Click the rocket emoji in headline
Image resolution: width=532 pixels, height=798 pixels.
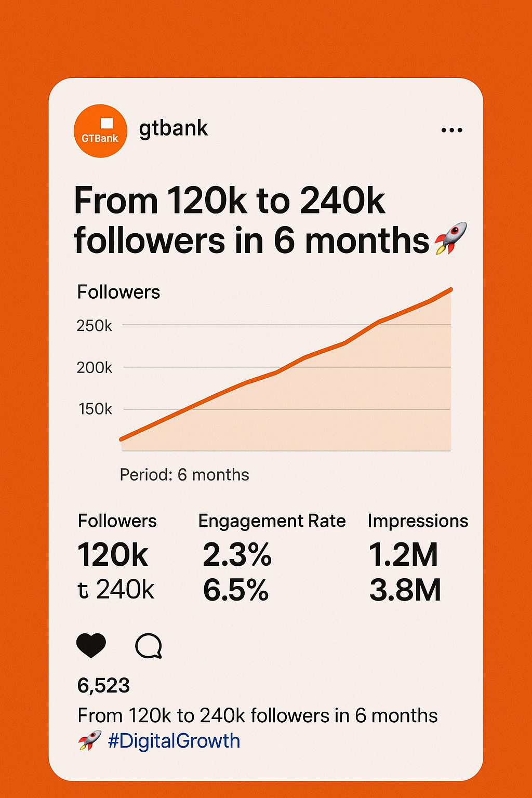tap(450, 238)
